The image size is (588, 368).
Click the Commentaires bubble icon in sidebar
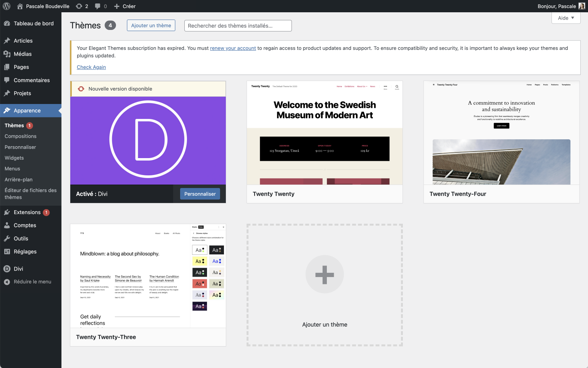pos(7,80)
